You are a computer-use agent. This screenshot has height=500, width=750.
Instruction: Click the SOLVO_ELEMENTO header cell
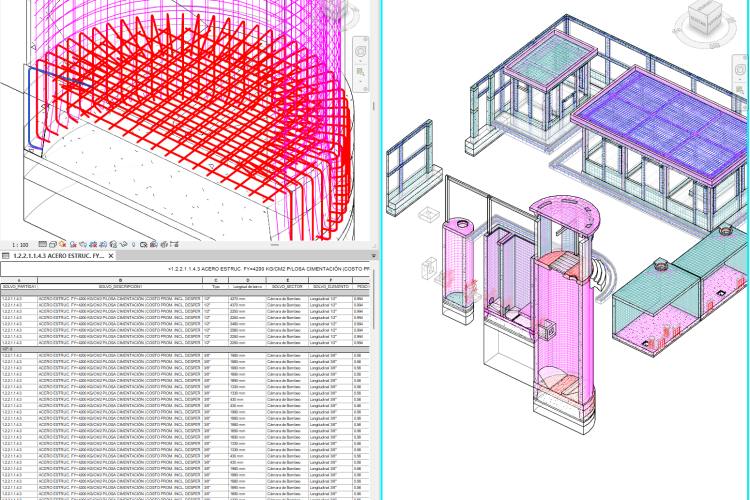pyautogui.click(x=331, y=287)
